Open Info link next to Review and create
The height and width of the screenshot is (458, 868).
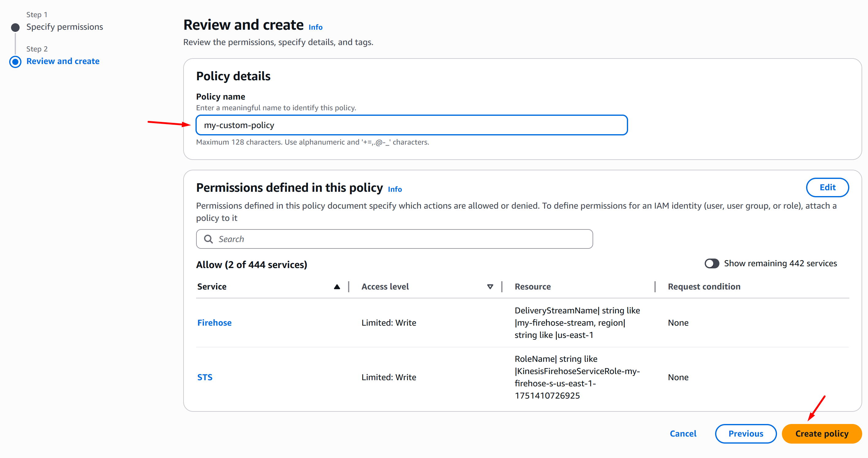point(315,27)
